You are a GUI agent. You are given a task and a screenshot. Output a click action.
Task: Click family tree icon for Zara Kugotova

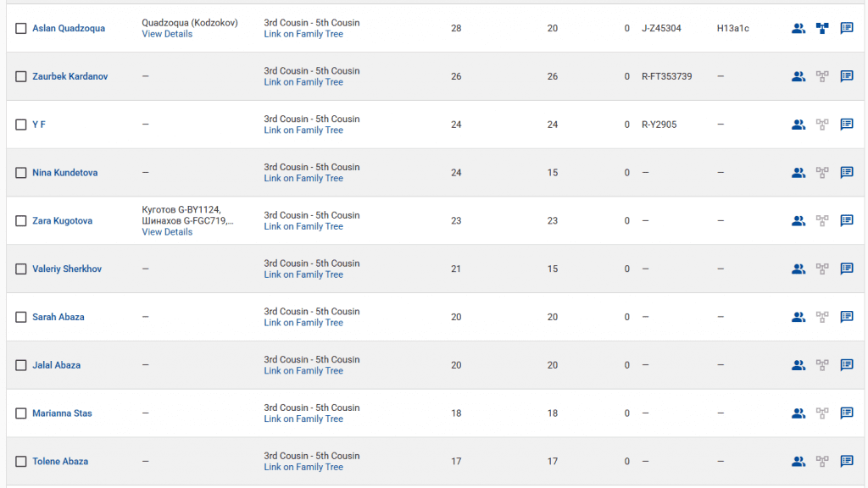(x=822, y=221)
